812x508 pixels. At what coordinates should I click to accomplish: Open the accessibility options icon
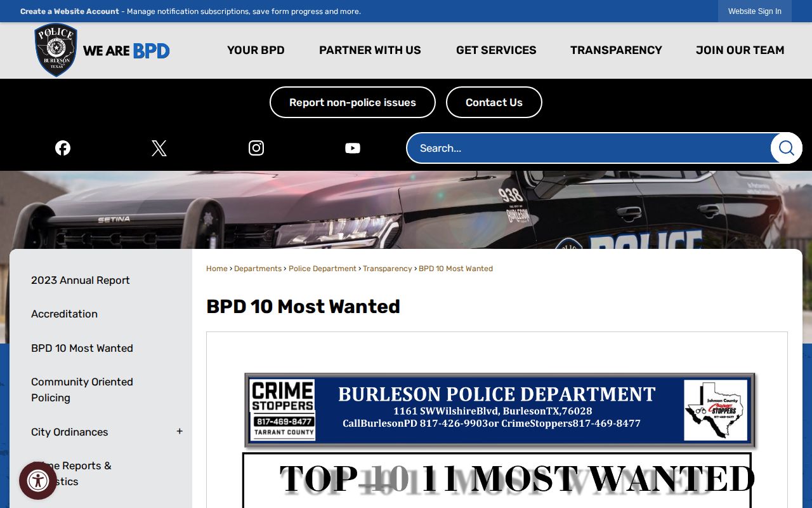click(38, 481)
